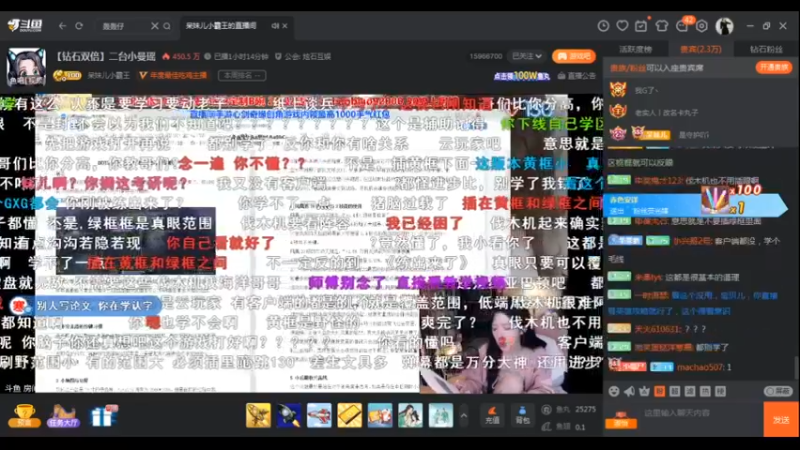Click the megaphone horn icon
800x450 pixels.
pos(630,391)
